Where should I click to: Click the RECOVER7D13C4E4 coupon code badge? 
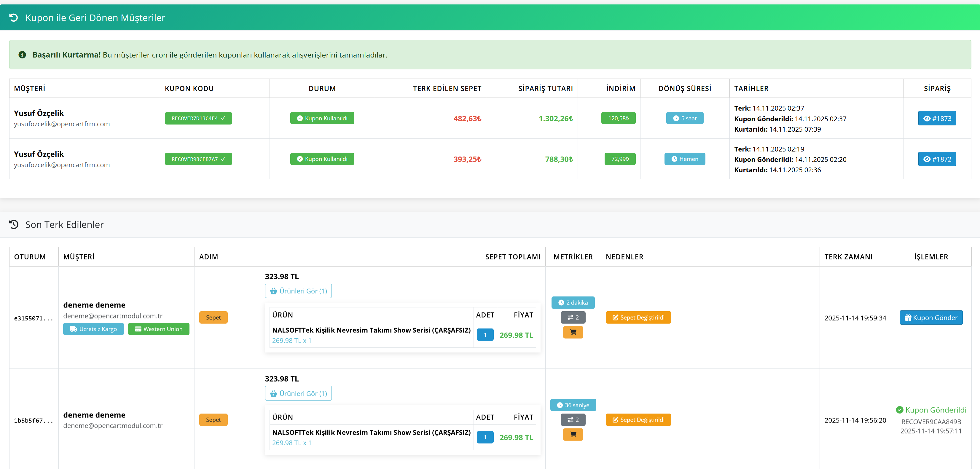pos(198,118)
